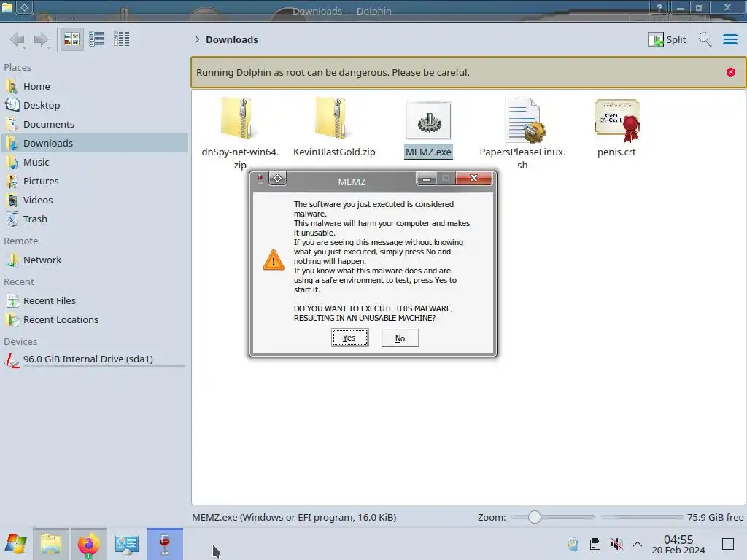Click the Show Desktop button
The image size is (747, 560).
[x=728, y=544]
